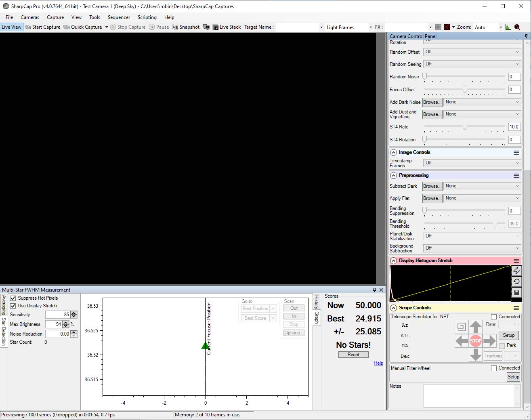The width and height of the screenshot is (531, 420).
Task: Open the Scope Controls hamburger menu
Action: pos(516,308)
